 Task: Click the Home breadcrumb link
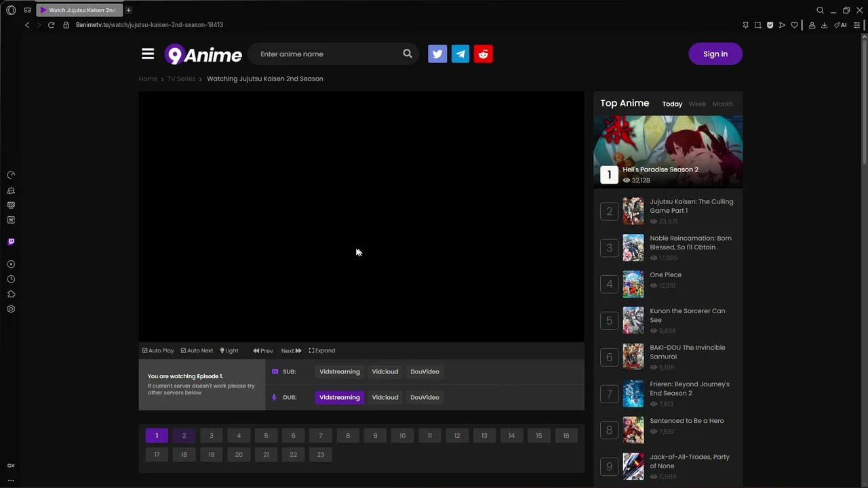(x=148, y=79)
